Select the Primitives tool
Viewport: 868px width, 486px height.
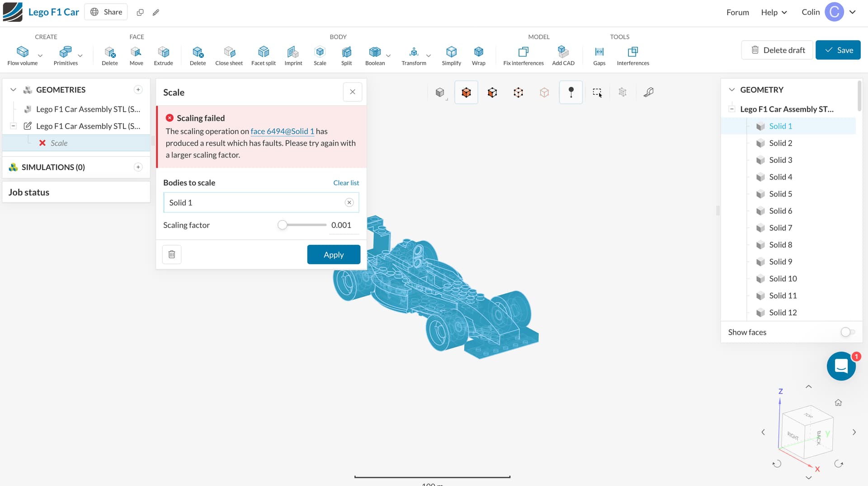coord(66,55)
